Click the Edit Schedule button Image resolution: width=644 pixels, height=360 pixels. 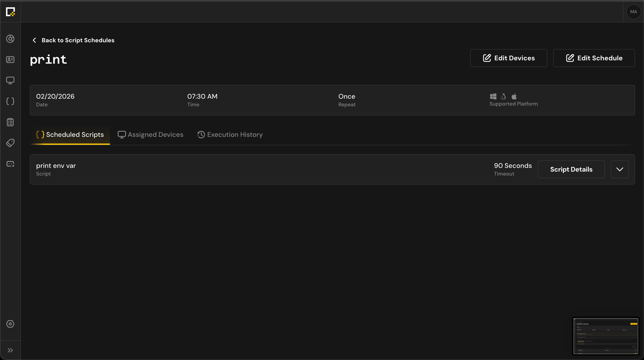point(594,58)
